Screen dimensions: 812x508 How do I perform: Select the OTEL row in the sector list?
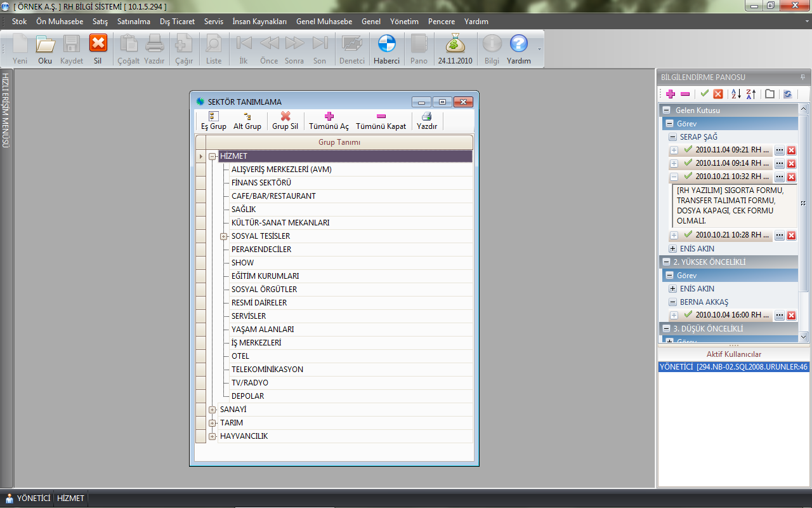(240, 356)
